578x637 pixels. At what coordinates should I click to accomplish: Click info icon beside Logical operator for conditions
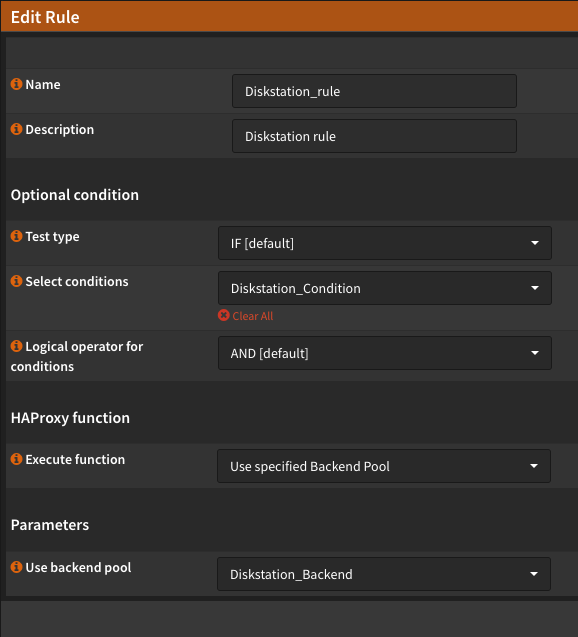click(16, 346)
